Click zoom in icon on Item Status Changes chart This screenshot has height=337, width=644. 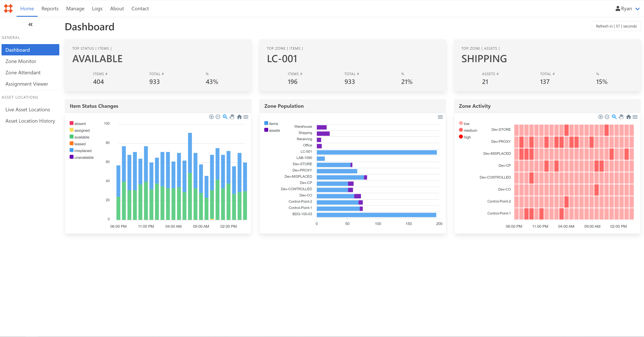(x=211, y=117)
